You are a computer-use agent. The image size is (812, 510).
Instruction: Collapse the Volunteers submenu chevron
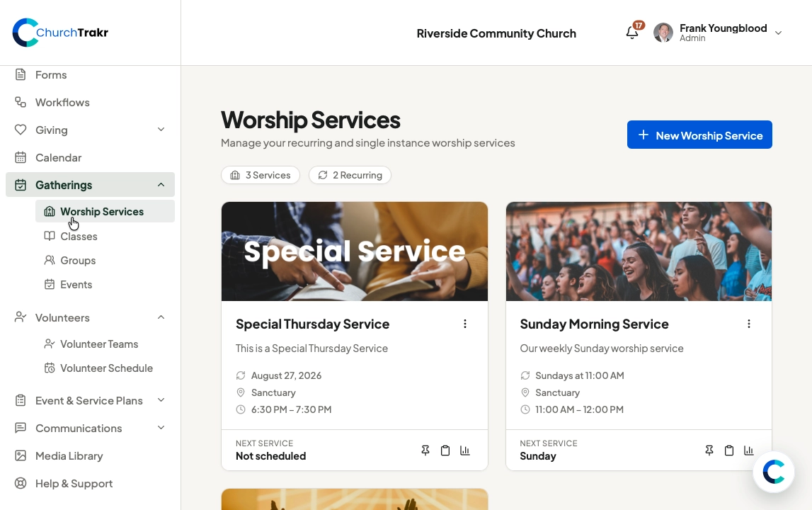[x=161, y=317]
